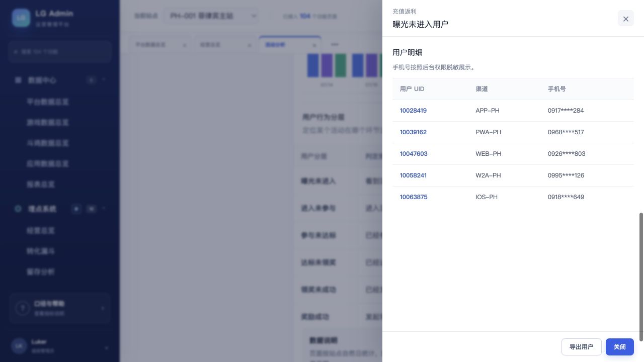Select the IOS-PH channel cell

[487, 197]
